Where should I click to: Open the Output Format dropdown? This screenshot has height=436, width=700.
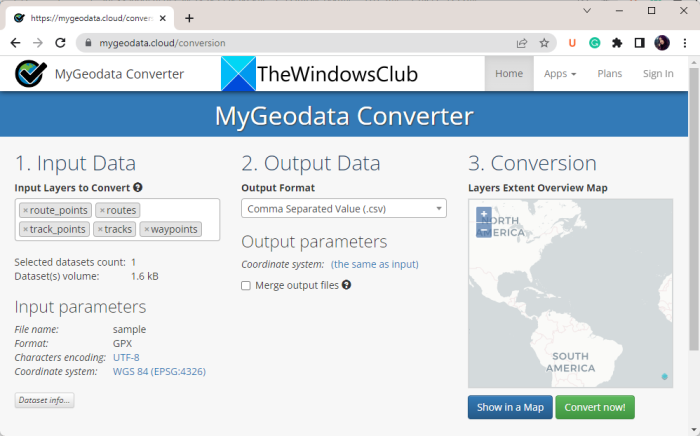coord(344,208)
